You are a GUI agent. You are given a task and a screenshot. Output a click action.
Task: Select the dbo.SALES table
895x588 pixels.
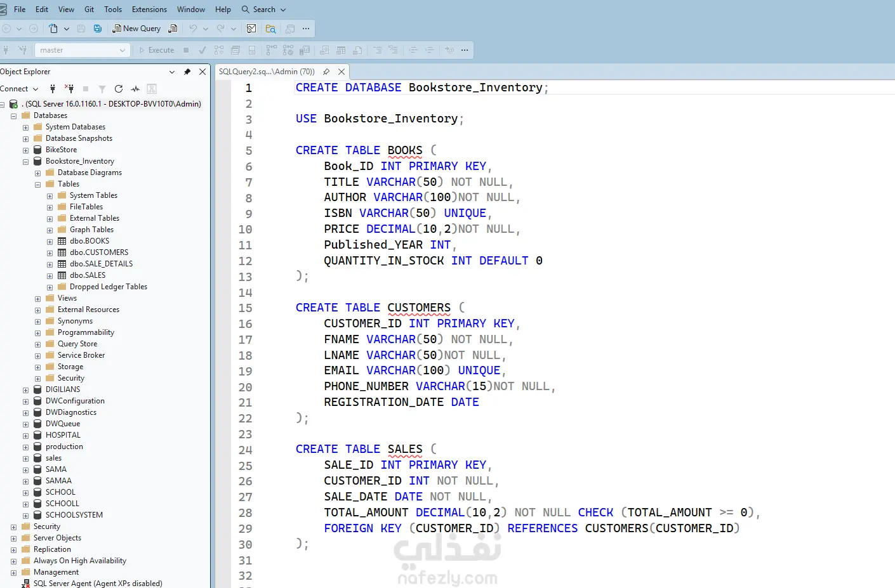click(x=88, y=275)
